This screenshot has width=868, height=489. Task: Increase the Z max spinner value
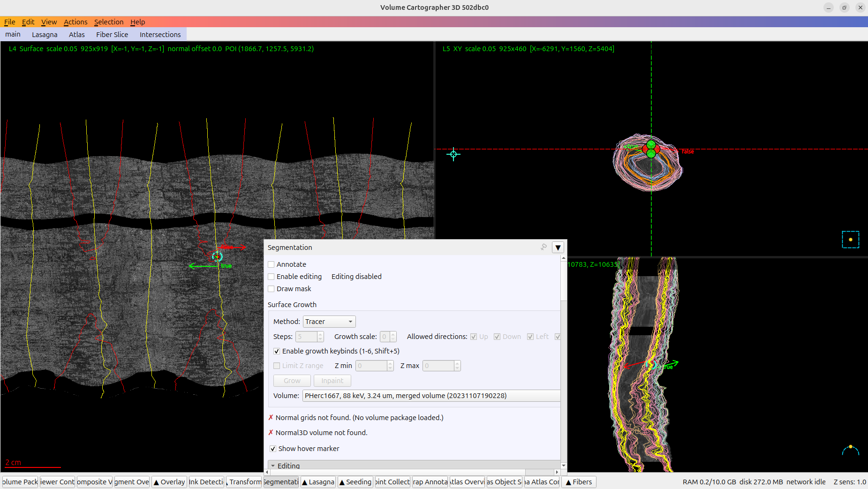click(x=458, y=363)
